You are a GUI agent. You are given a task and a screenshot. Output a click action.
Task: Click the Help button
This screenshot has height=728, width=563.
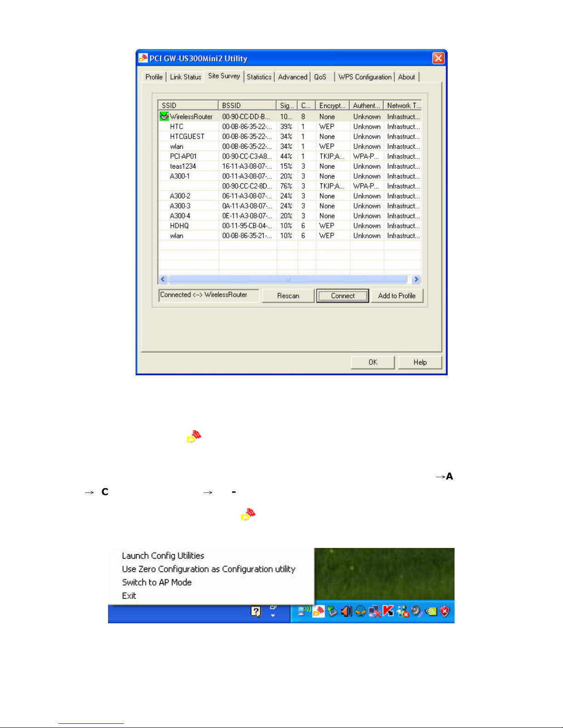[x=420, y=362]
